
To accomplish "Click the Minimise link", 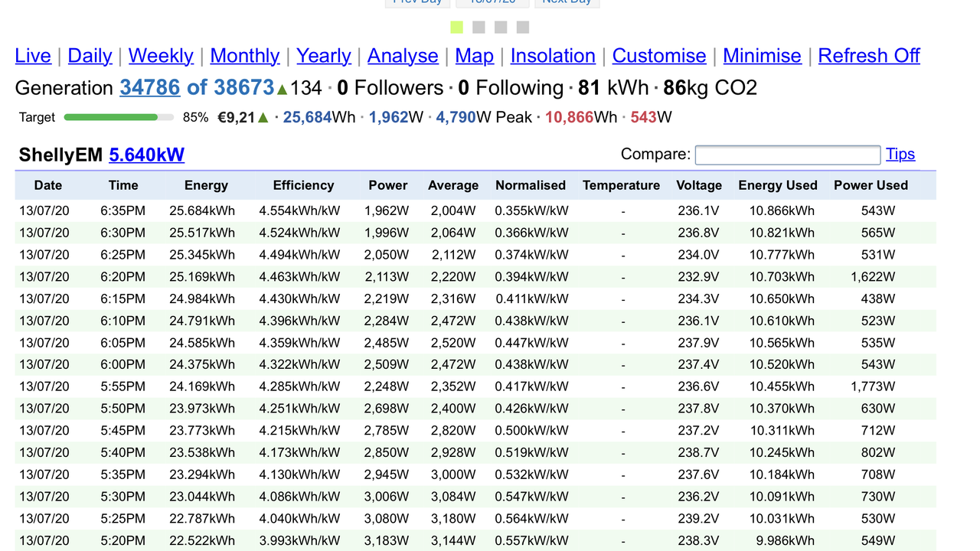I will click(762, 56).
